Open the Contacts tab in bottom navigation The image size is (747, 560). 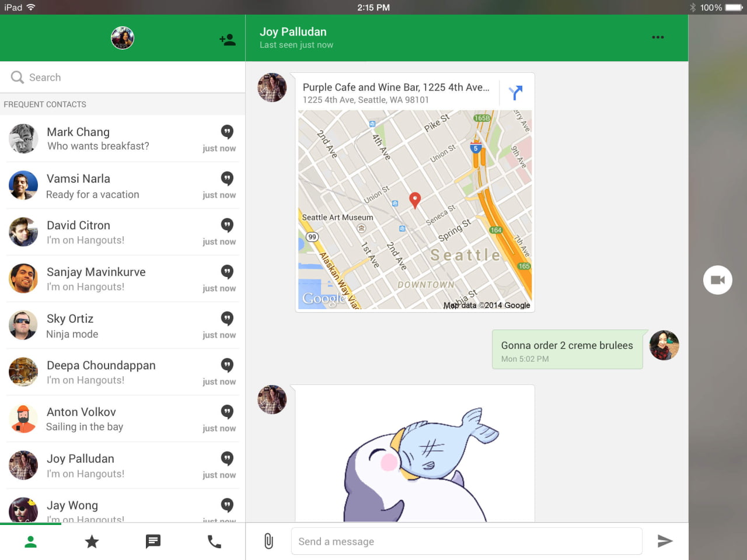click(x=30, y=541)
